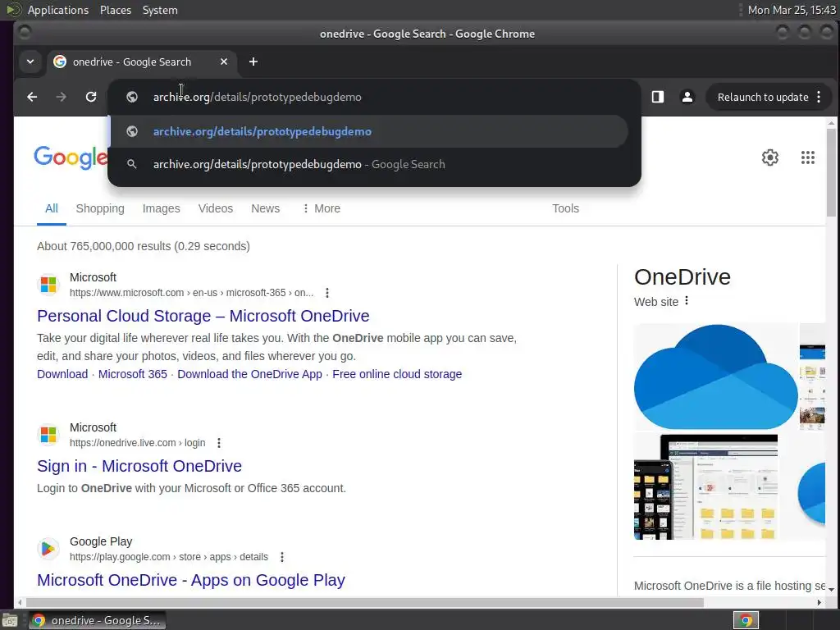Image resolution: width=840 pixels, height=630 pixels.
Task: Close the onedrive - Google Search tab
Action: [224, 62]
